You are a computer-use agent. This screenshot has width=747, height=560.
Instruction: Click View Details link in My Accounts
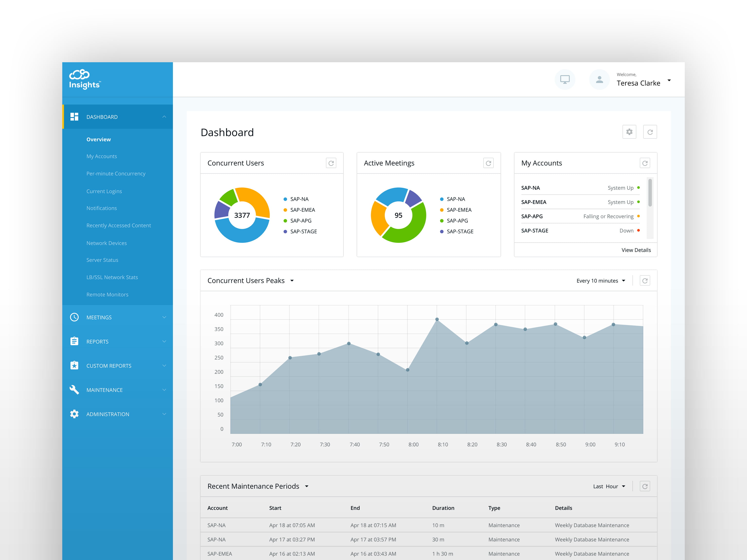coord(636,250)
